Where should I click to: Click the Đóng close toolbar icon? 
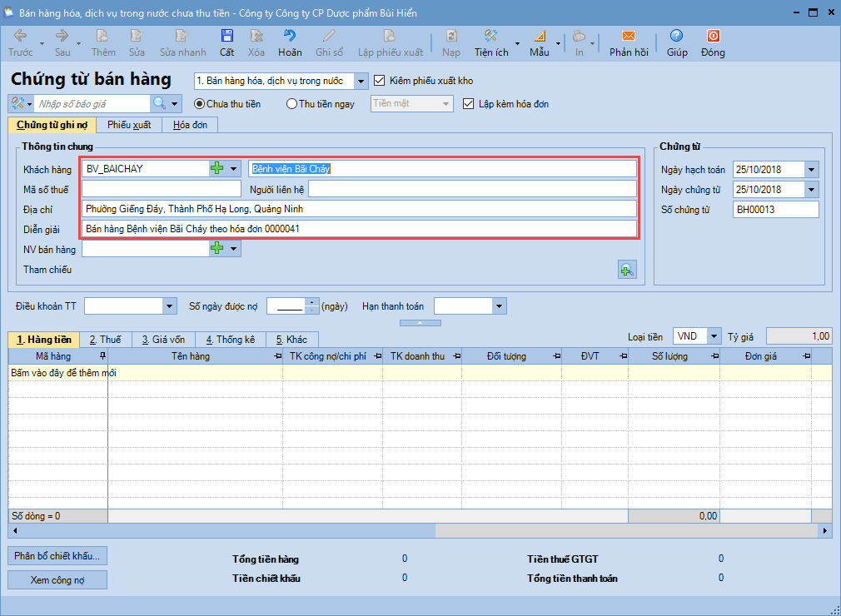pyautogui.click(x=713, y=37)
